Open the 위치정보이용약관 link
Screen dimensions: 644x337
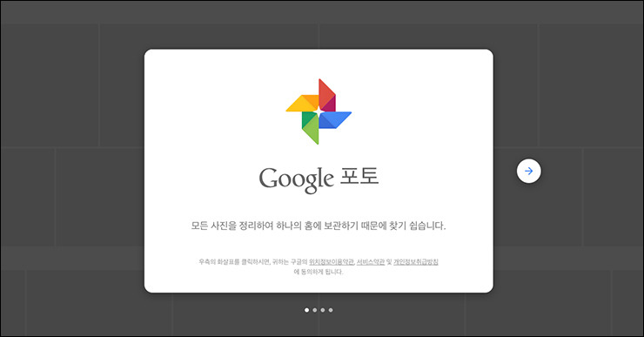coord(332,262)
